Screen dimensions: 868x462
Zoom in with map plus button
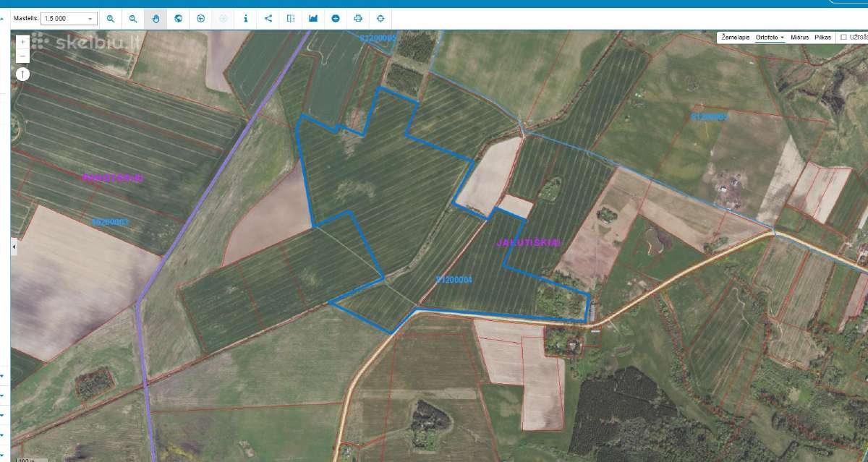(22, 42)
